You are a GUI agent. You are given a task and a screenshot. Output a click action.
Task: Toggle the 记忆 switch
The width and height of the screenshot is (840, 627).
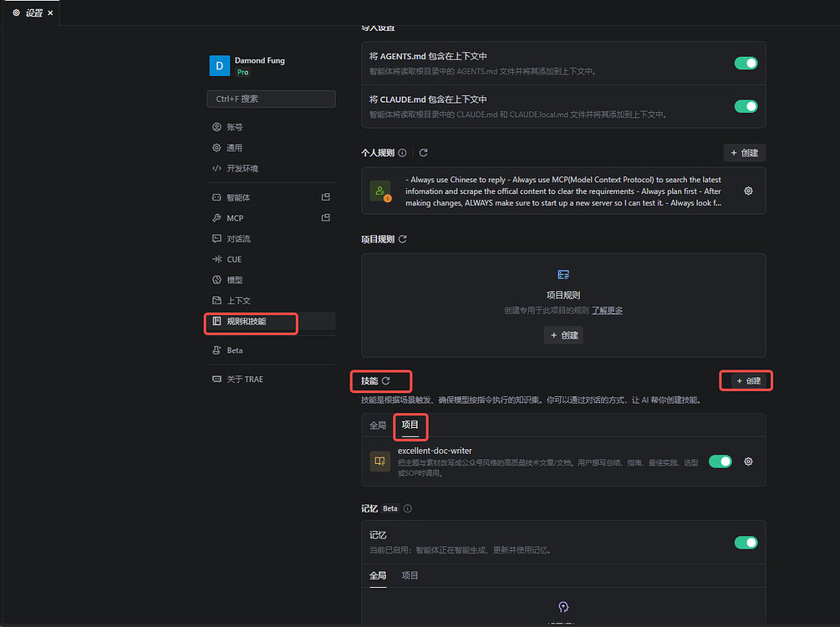pos(746,543)
